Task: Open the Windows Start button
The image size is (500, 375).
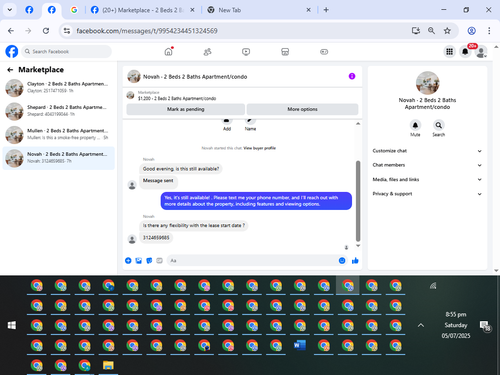Action: tap(12, 325)
